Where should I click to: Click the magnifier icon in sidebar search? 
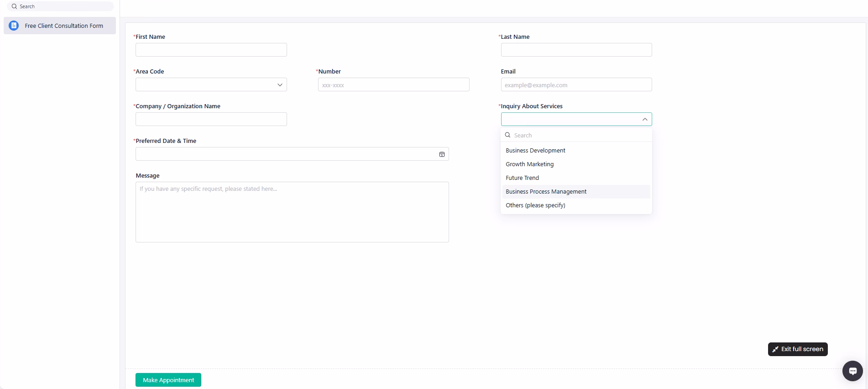click(x=14, y=6)
